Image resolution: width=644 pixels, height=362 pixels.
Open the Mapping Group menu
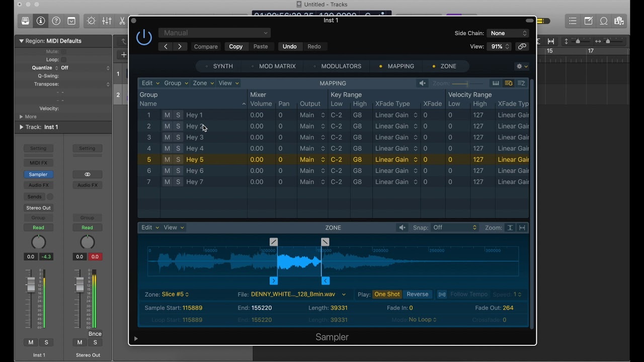(176, 83)
